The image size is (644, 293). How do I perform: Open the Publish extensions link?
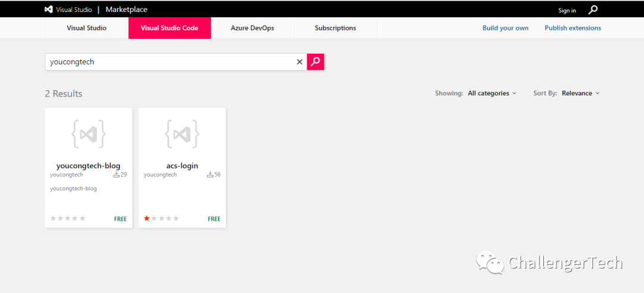pos(573,29)
